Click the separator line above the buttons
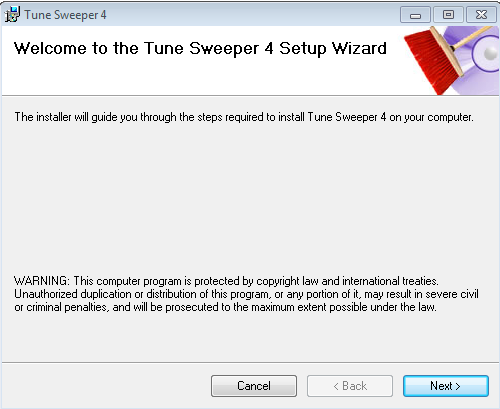Viewport: 500px width, 409px height. [x=250, y=362]
